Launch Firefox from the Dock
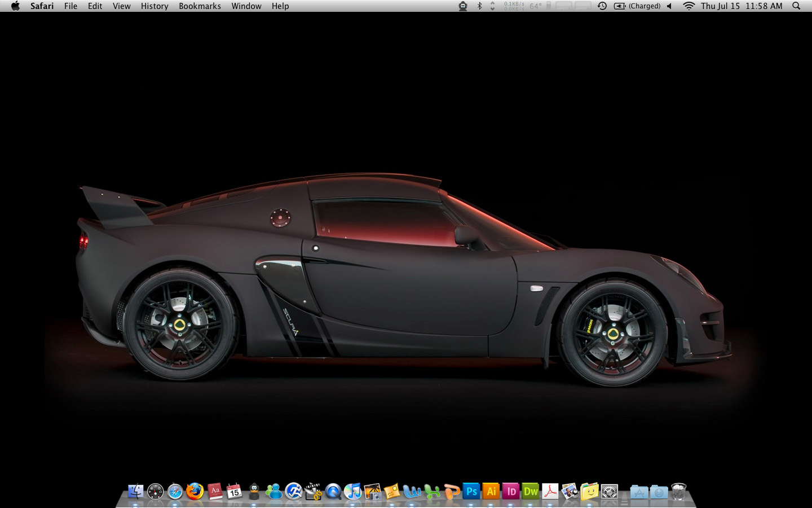Viewport: 812px width, 508px height. pos(195,492)
